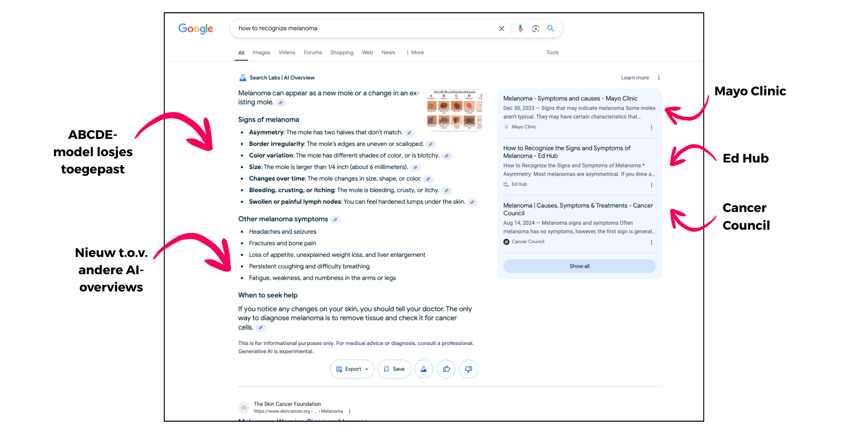Give thumbs down to AI Overview

[469, 369]
